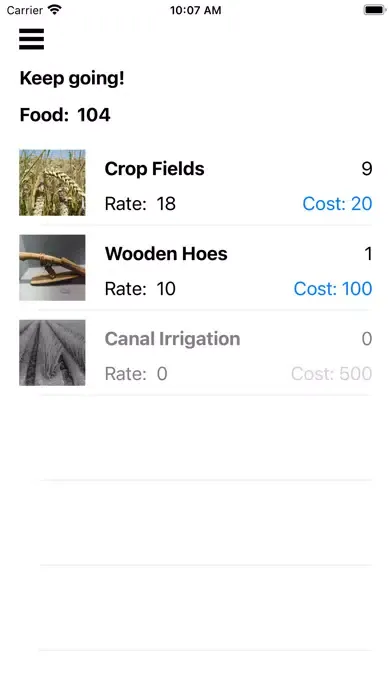This screenshot has height=696, width=392.
Task: Tap the Canal Irrigation owned count 0
Action: (367, 339)
